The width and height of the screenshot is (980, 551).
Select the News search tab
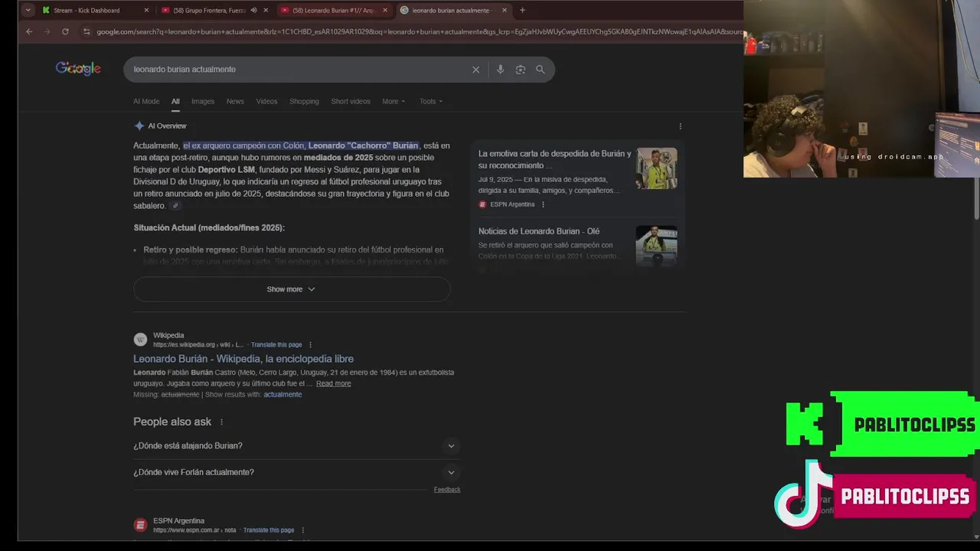[x=235, y=101]
